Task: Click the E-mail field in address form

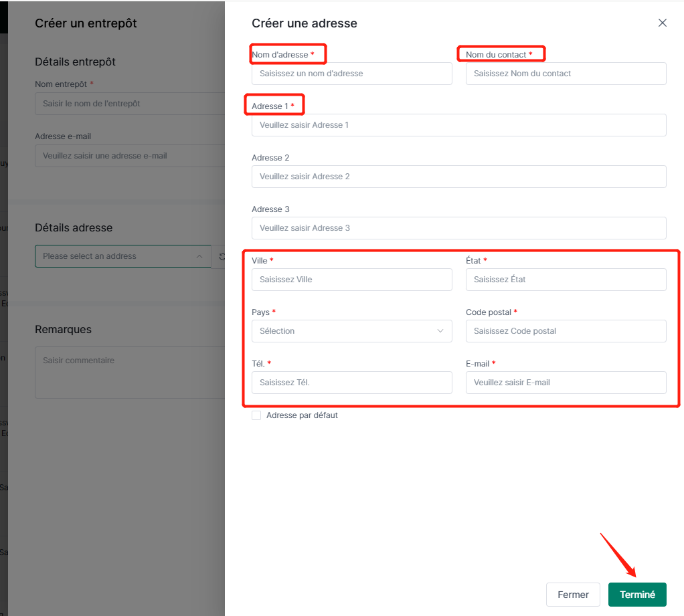Action: coord(566,383)
